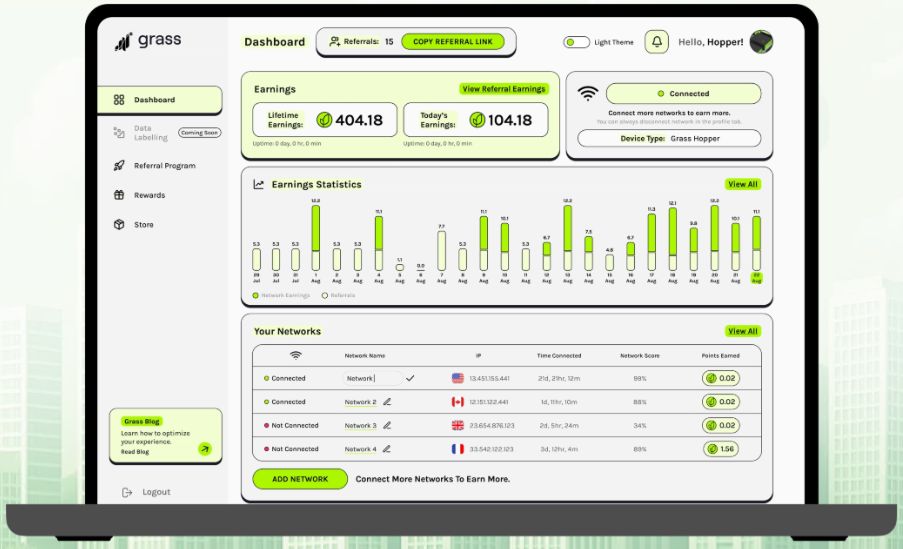903x549 pixels.
Task: Click the Data Labelling icon
Action: click(x=119, y=132)
